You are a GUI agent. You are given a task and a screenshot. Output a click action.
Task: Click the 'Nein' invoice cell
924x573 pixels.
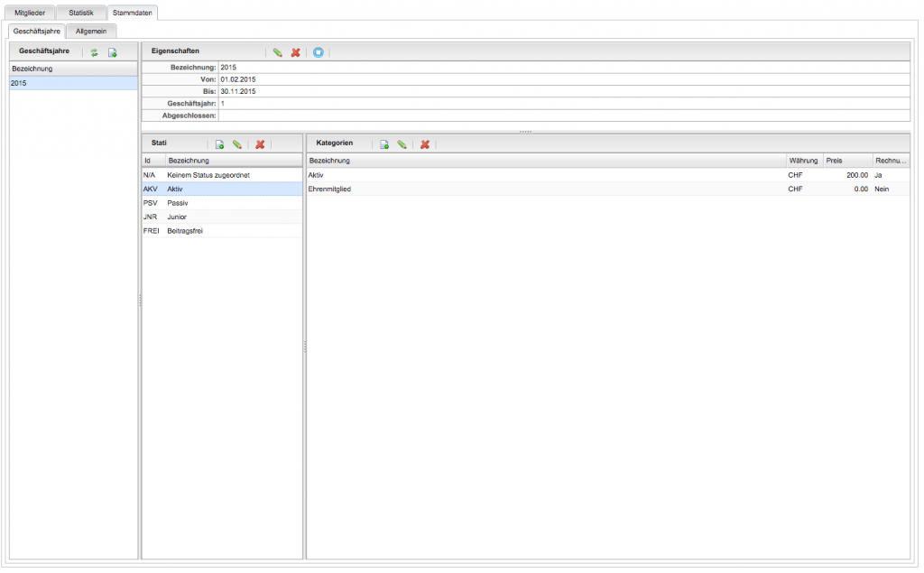(891, 189)
